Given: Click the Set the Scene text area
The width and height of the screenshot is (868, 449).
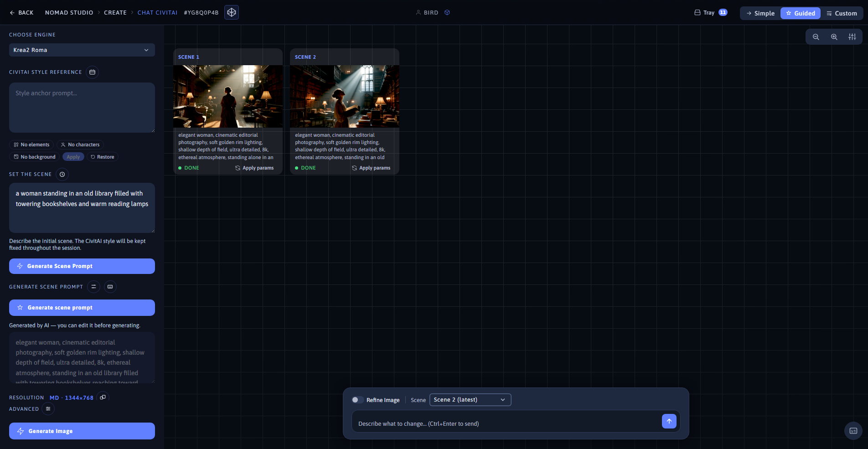Looking at the screenshot, I should coord(82,208).
